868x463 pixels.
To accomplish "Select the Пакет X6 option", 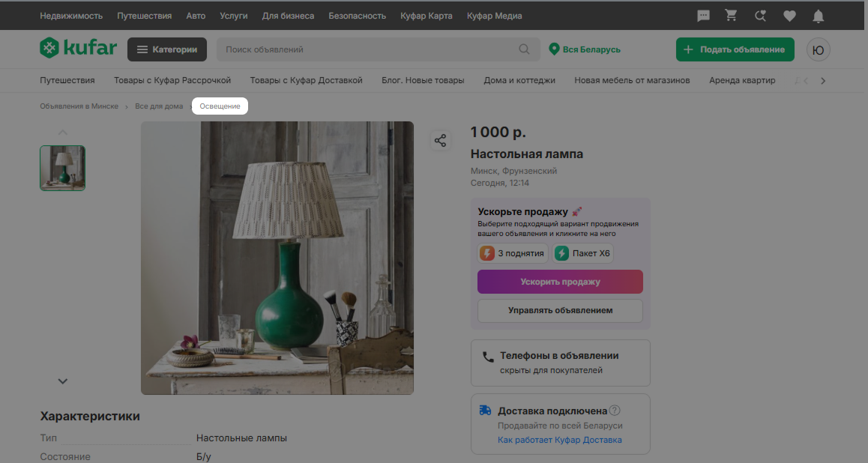I will click(x=583, y=253).
